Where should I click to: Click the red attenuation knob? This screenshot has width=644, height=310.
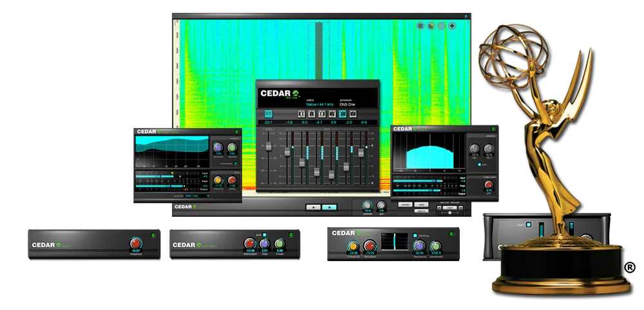[250, 243]
